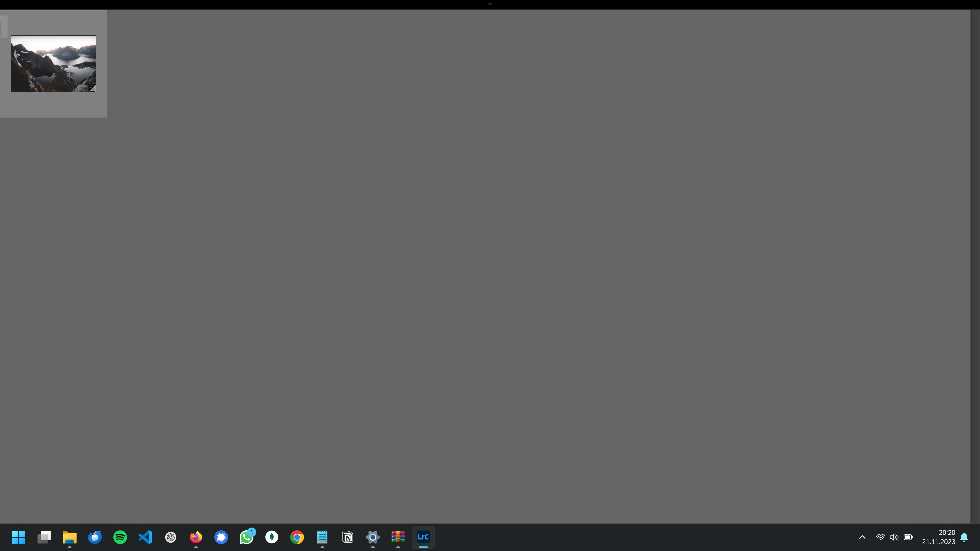The image size is (980, 551).
Task: Switch to Signal messenger in taskbar
Action: click(221, 537)
